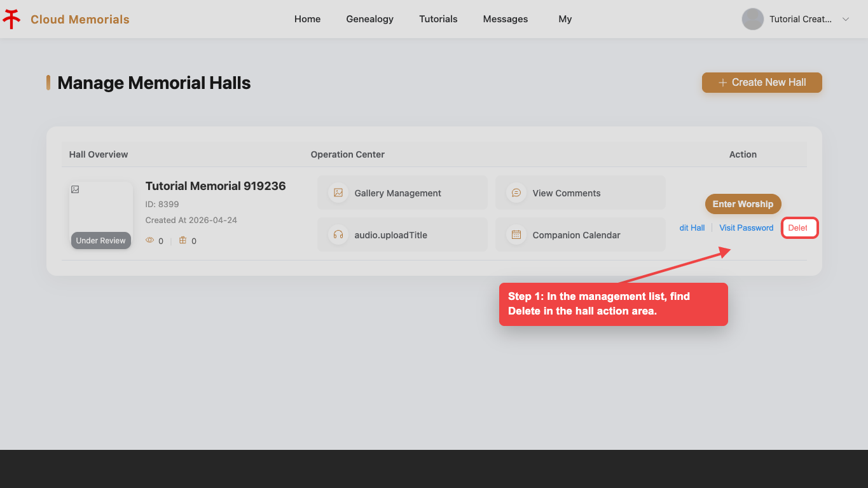Open the Tutorial Memorial 919236 title

[216, 186]
